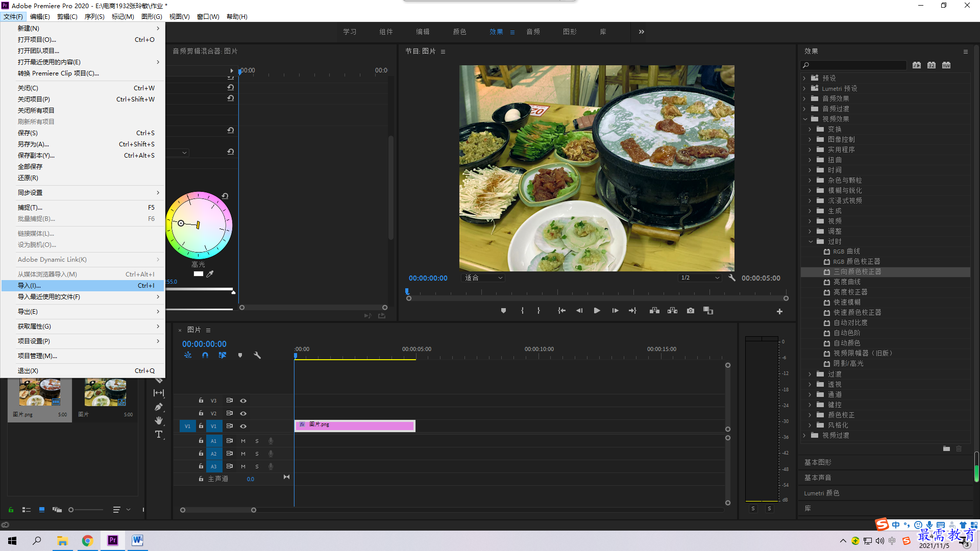Toggle V3 track output eye
This screenshot has height=551, width=980.
pos(243,400)
